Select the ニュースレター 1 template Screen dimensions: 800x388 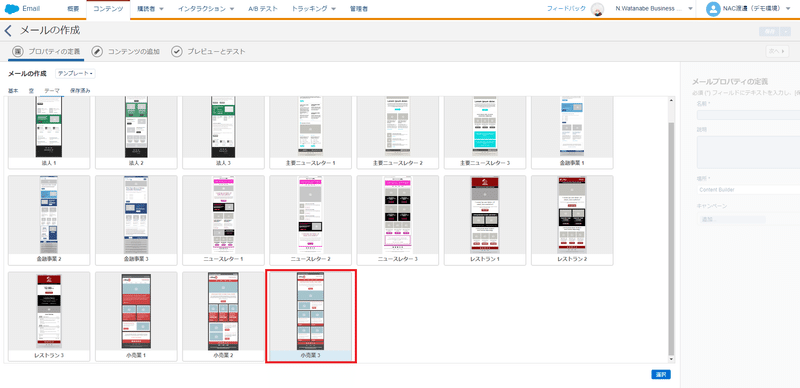click(x=223, y=221)
